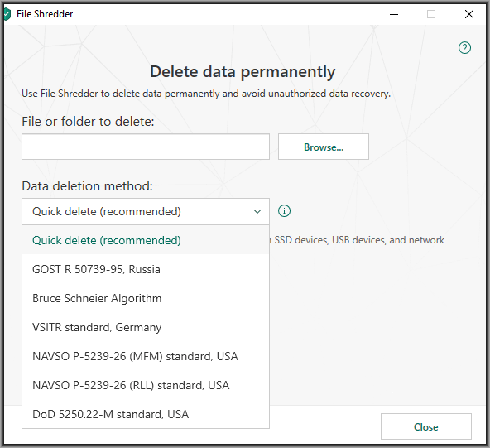490x448 pixels.
Task: Choose NAVSO P-5239-26 (MFM) standard, USA
Action: click(x=146, y=356)
